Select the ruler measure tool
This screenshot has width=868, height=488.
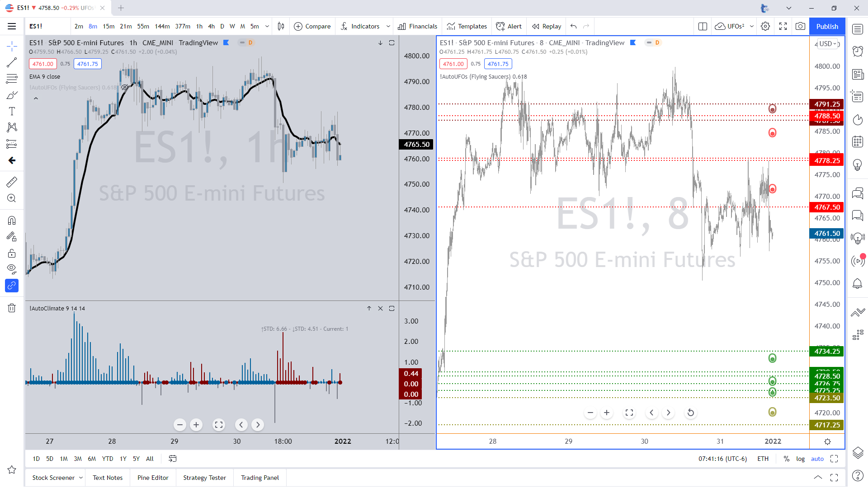pos(12,182)
